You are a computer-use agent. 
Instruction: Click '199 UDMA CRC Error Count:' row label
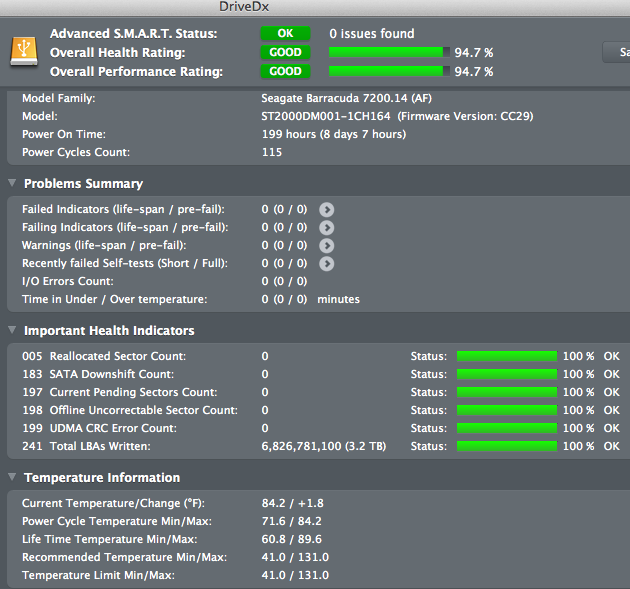pyautogui.click(x=99, y=428)
